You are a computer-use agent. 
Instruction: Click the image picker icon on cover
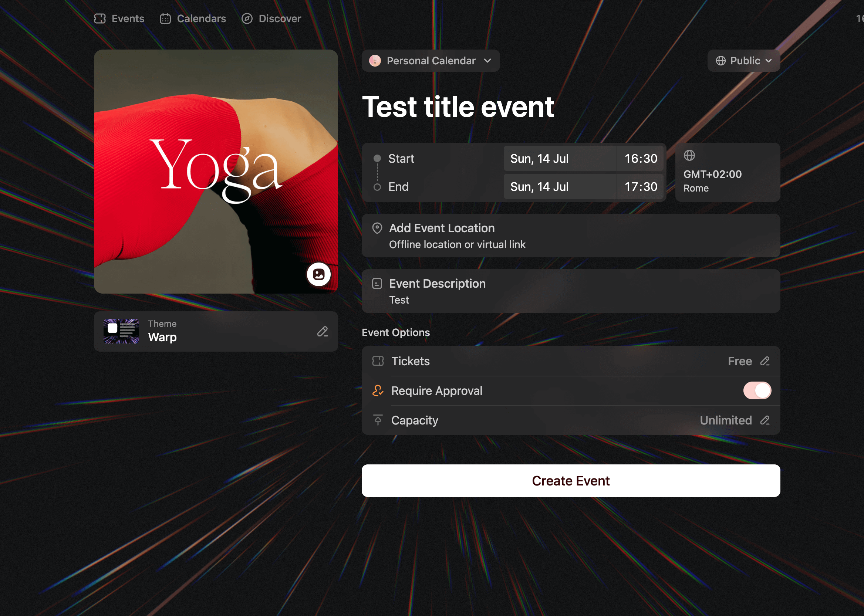[x=318, y=274]
